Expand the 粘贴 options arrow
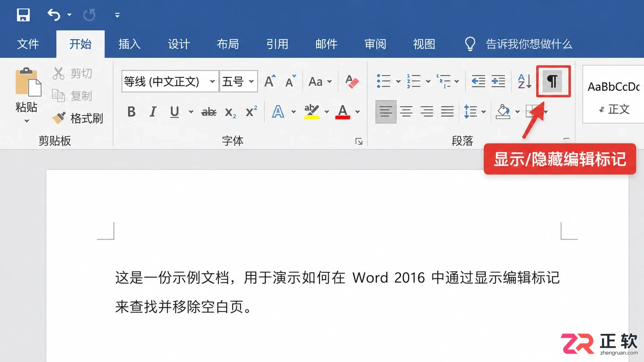This screenshot has height=362, width=644. pos(26,121)
